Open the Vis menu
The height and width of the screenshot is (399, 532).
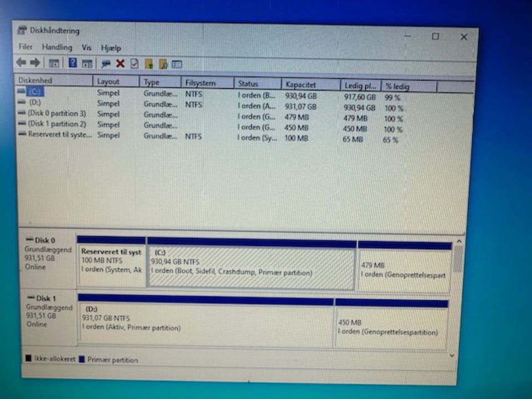[x=86, y=48]
